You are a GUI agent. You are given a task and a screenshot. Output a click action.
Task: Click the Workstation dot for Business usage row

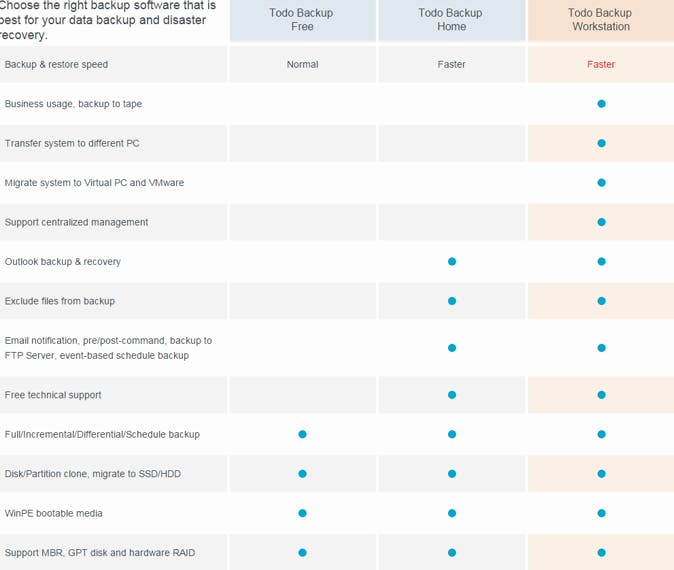coord(601,104)
